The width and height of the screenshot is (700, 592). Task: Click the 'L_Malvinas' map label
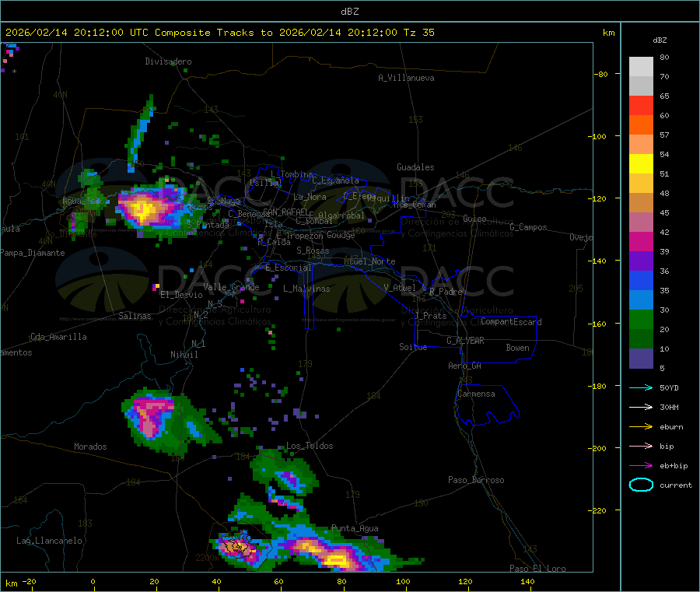[306, 289]
